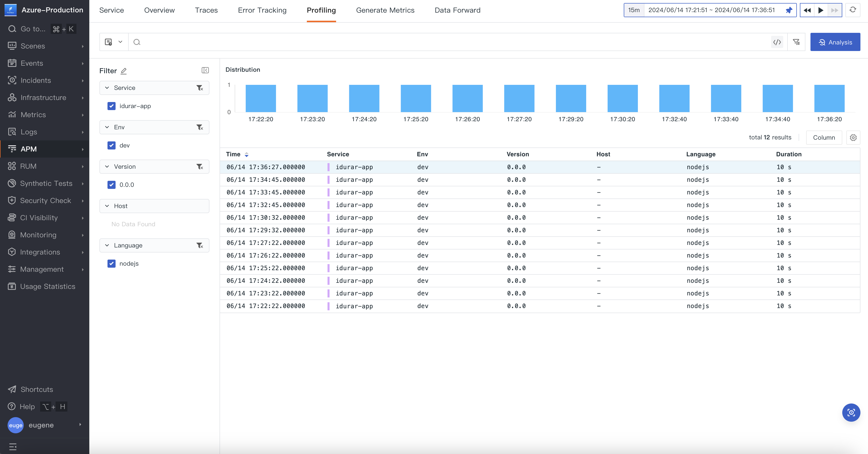Switch to code query mode icon
868x454 pixels.
pos(777,42)
